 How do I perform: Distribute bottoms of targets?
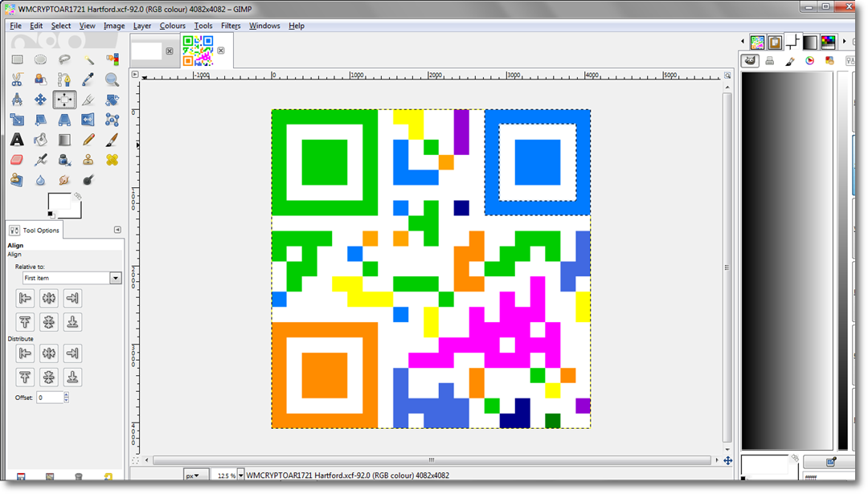coord(72,378)
